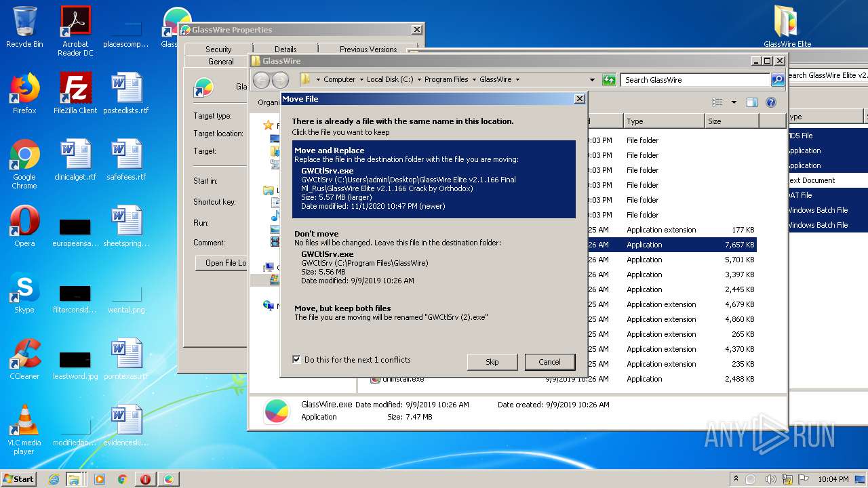Show hidden tray icons arrow

click(736, 479)
